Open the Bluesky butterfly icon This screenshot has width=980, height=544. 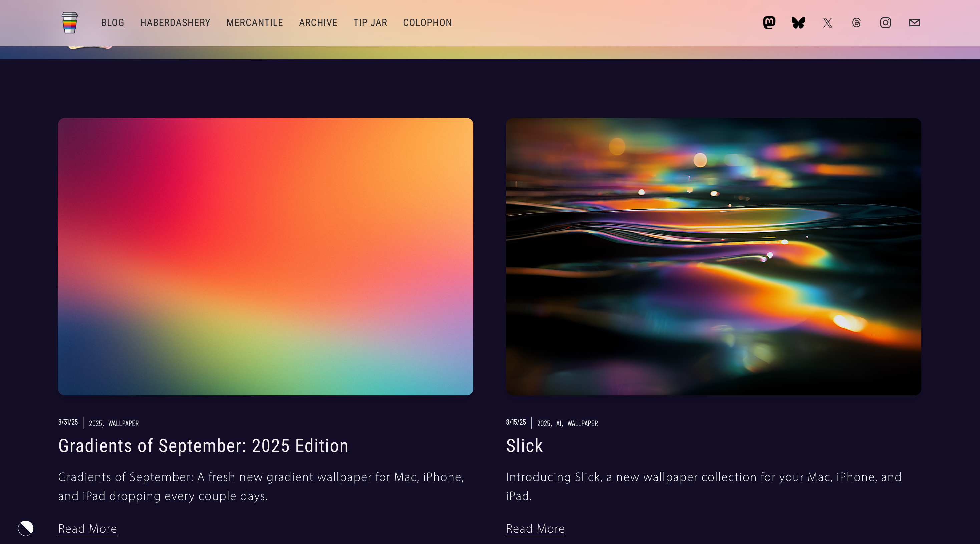[x=798, y=23]
